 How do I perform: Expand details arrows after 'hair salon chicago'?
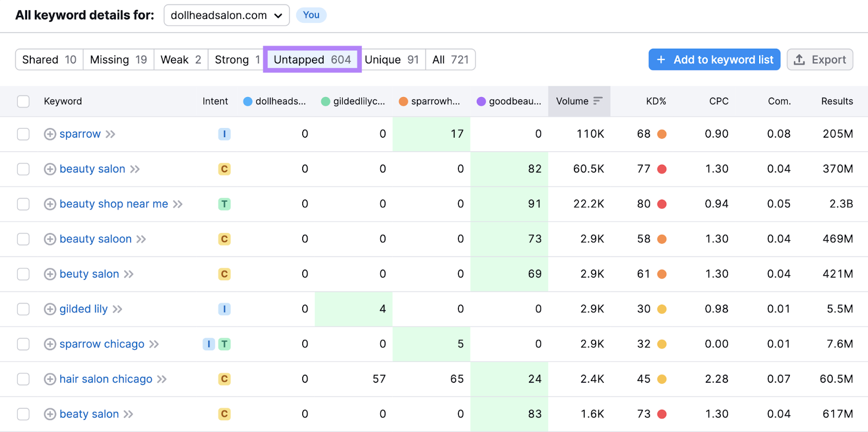(x=162, y=379)
